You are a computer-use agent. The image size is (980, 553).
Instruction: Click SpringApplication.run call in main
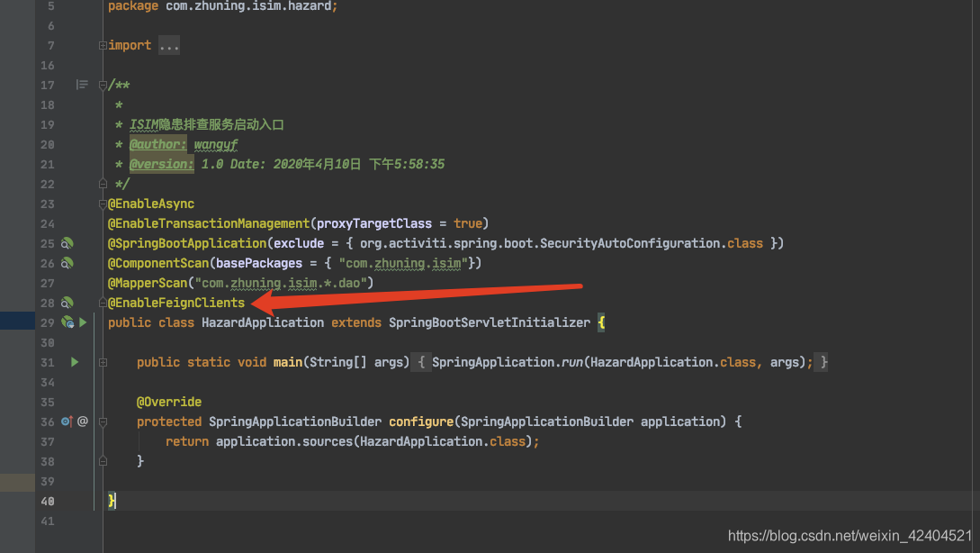[508, 362]
